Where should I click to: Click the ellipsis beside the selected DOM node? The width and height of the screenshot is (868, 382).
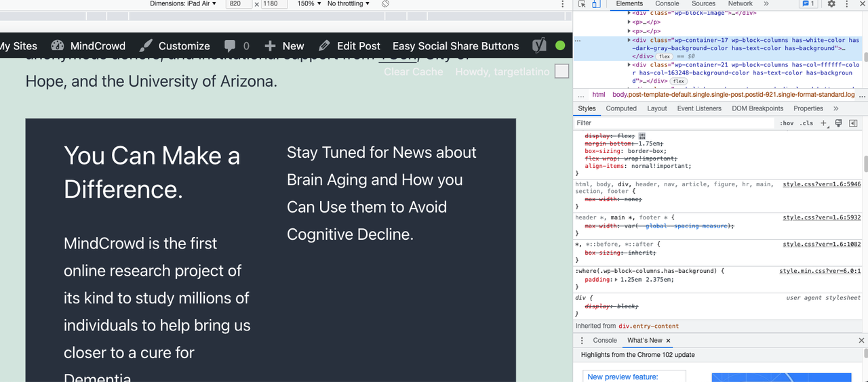[578, 40]
